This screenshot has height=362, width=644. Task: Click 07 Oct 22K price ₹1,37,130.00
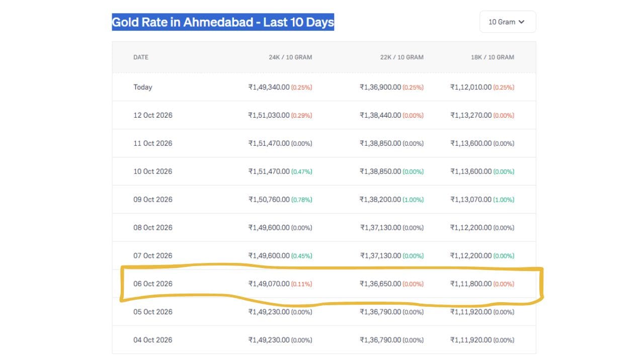pyautogui.click(x=380, y=256)
